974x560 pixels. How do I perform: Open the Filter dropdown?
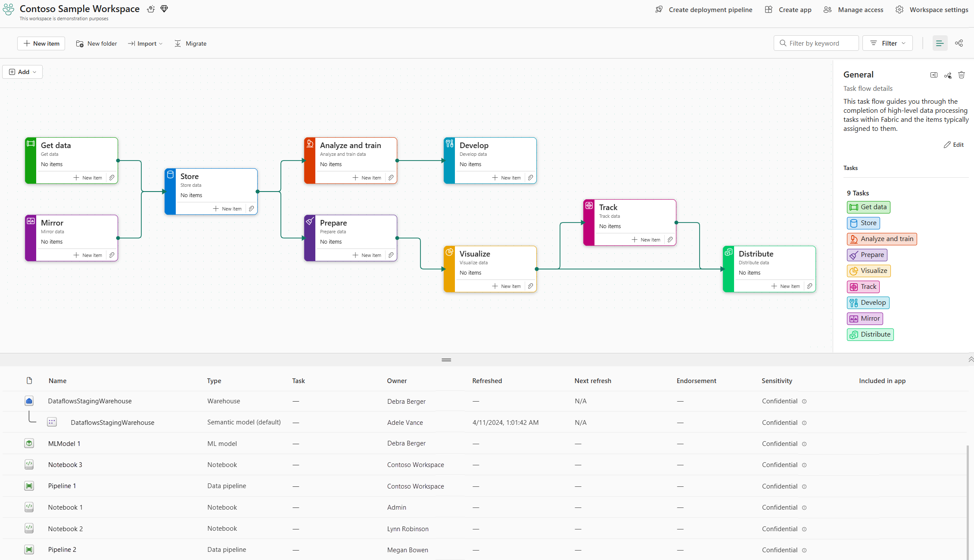(887, 43)
